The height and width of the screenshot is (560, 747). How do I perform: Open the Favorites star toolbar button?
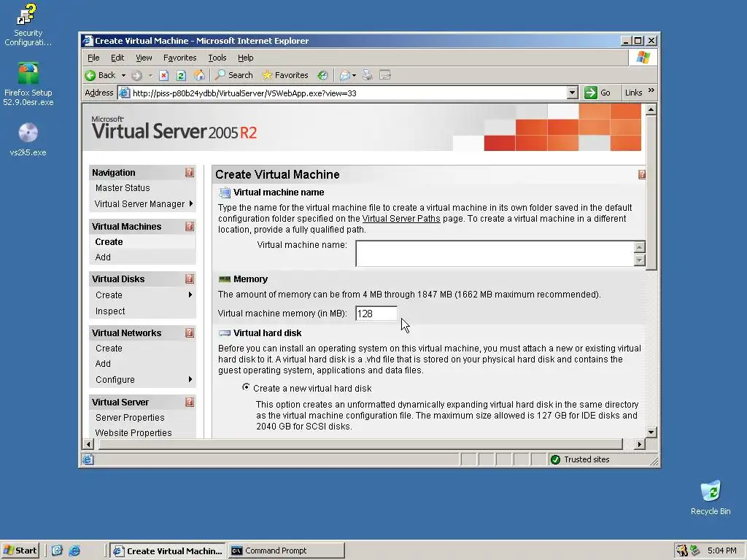click(x=285, y=75)
